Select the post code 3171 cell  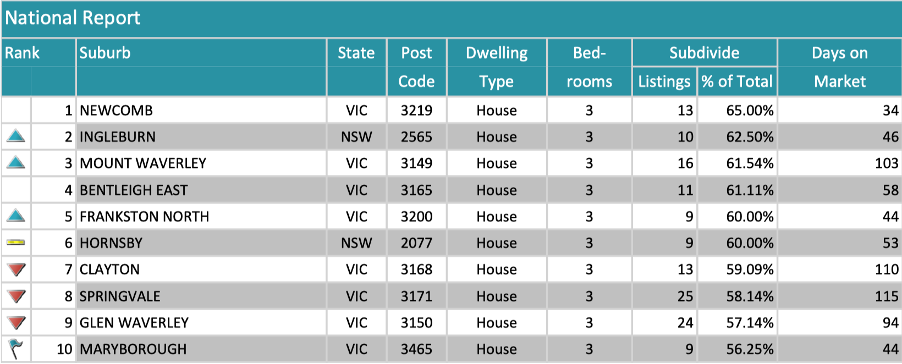coord(416,296)
